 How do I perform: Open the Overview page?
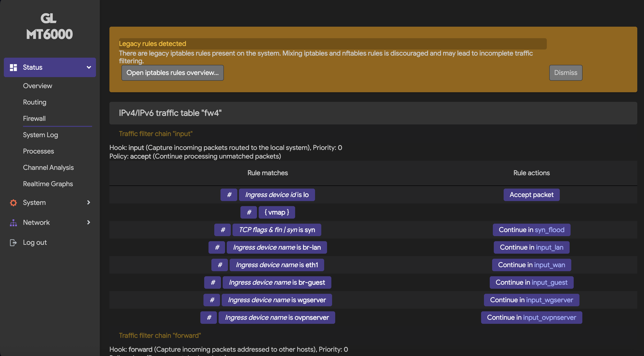point(37,86)
